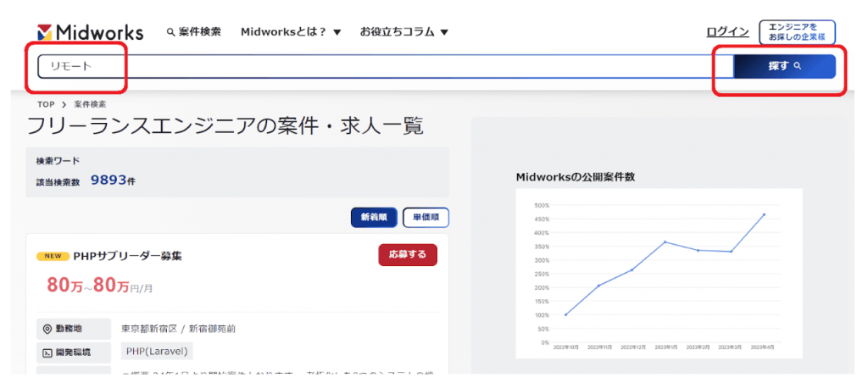Go to TOP in the breadcrumb
This screenshot has width=868, height=389.
(x=46, y=104)
